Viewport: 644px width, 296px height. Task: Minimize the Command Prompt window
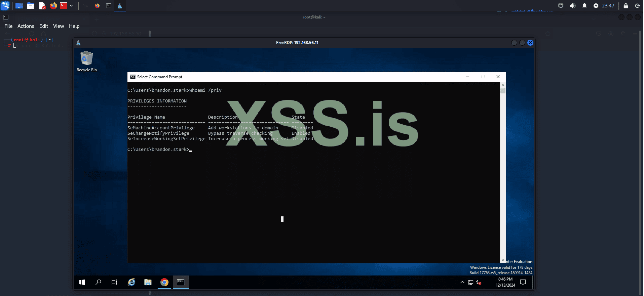(x=467, y=77)
